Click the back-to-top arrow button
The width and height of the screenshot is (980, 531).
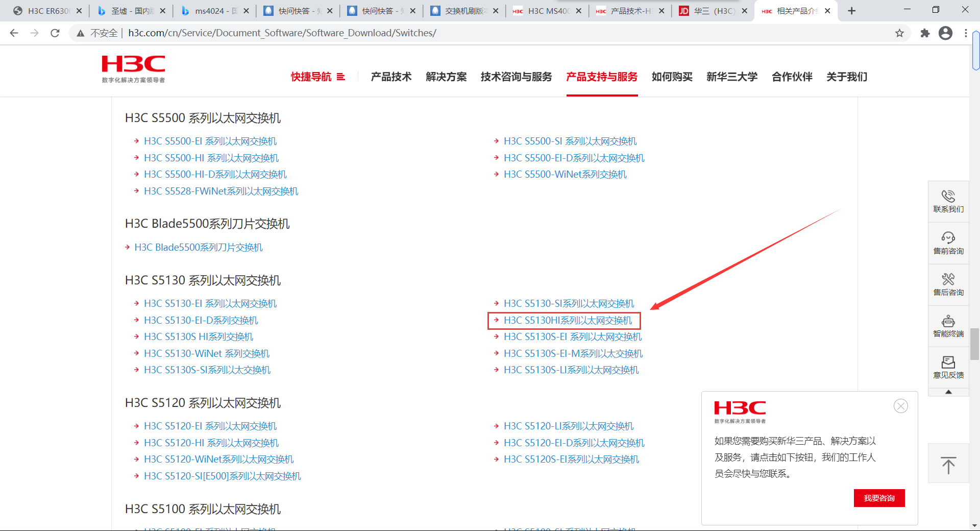tap(948, 464)
